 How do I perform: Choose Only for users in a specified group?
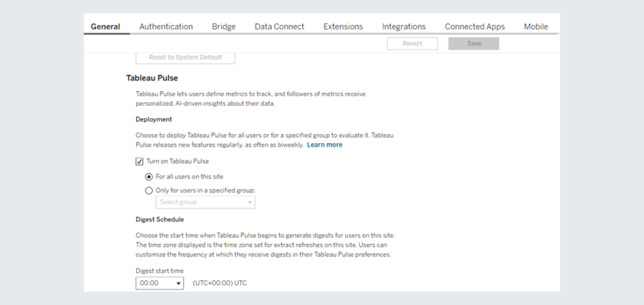(149, 191)
